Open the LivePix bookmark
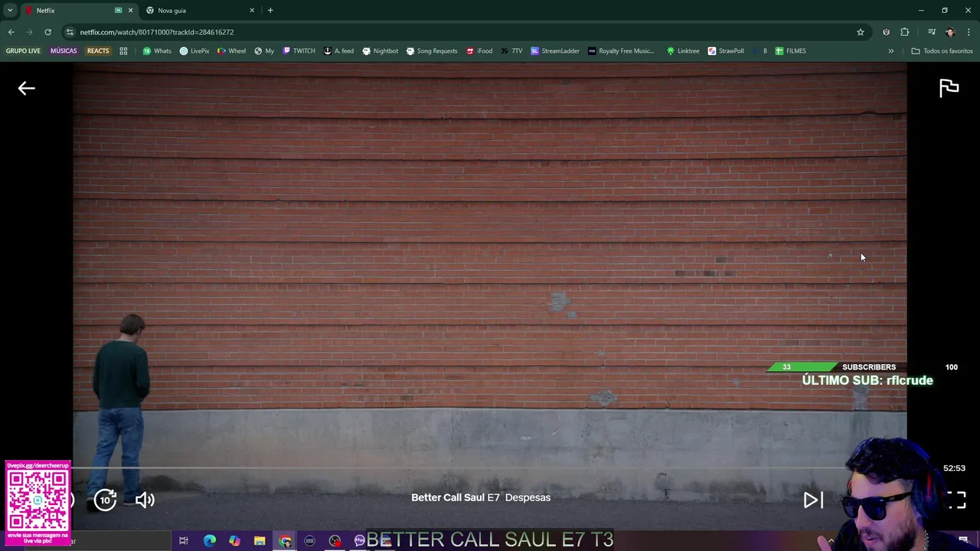Image resolution: width=980 pixels, height=551 pixels. (194, 51)
